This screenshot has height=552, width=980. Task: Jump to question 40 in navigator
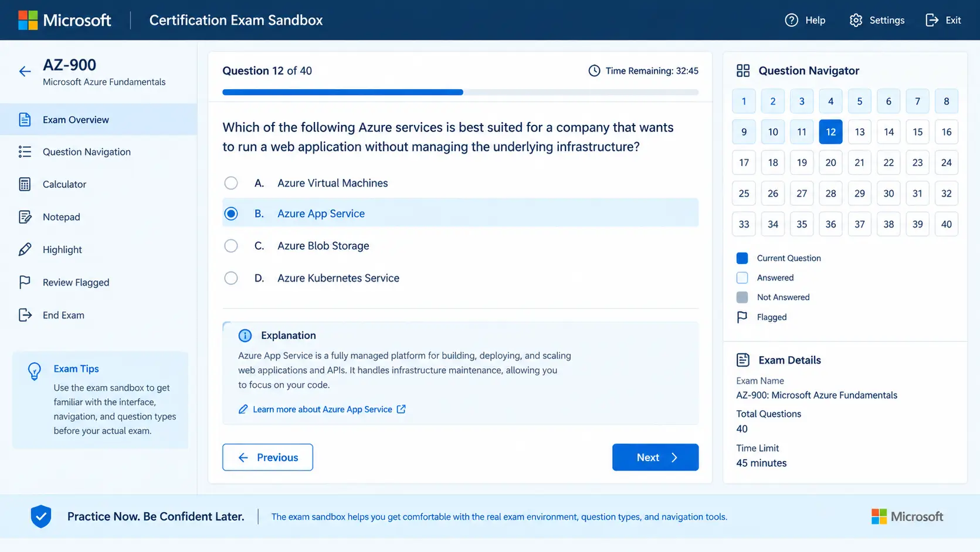[946, 224]
